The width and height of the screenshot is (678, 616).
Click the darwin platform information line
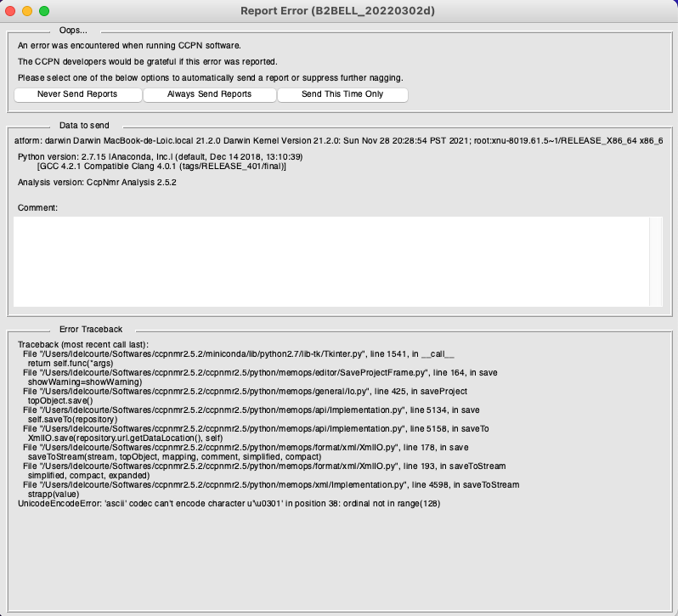tap(340, 140)
